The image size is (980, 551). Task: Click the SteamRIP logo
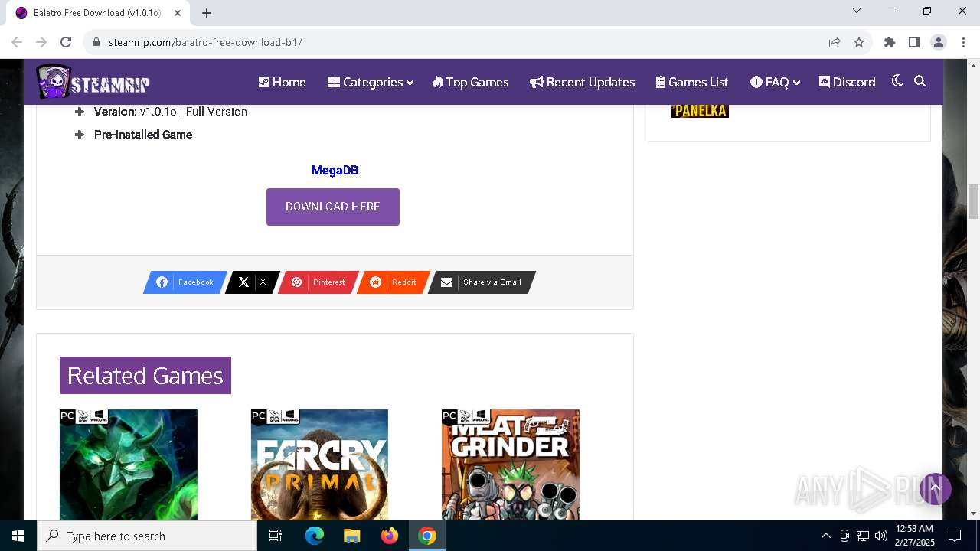coord(93,82)
